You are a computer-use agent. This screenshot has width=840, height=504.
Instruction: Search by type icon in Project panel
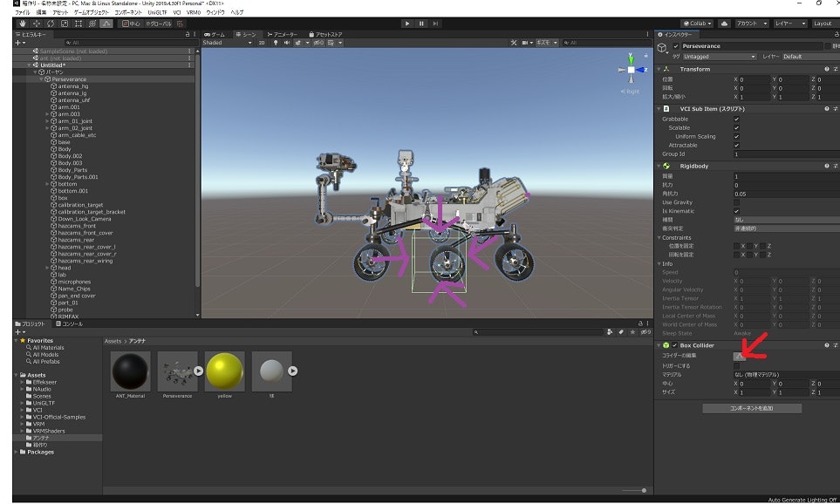pos(610,332)
